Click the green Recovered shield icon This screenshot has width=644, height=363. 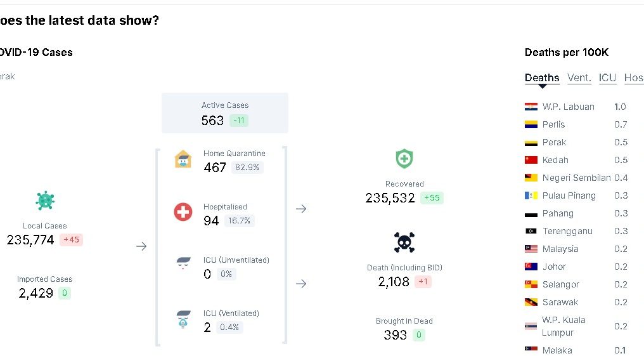click(404, 159)
